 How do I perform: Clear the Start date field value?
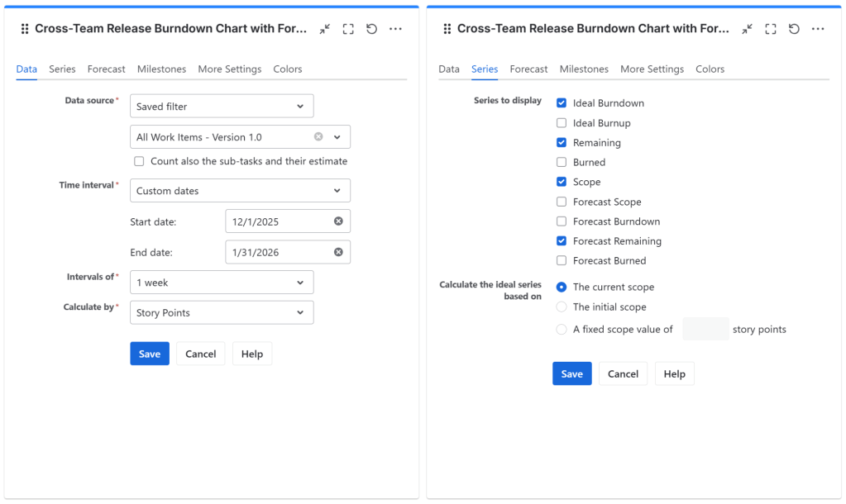(x=338, y=221)
